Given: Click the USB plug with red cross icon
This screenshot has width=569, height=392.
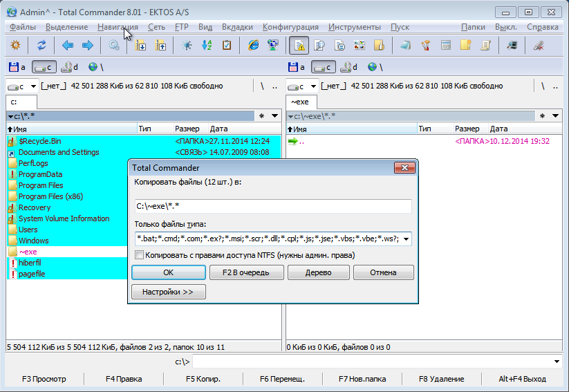Looking at the screenshot, I should point(539,46).
